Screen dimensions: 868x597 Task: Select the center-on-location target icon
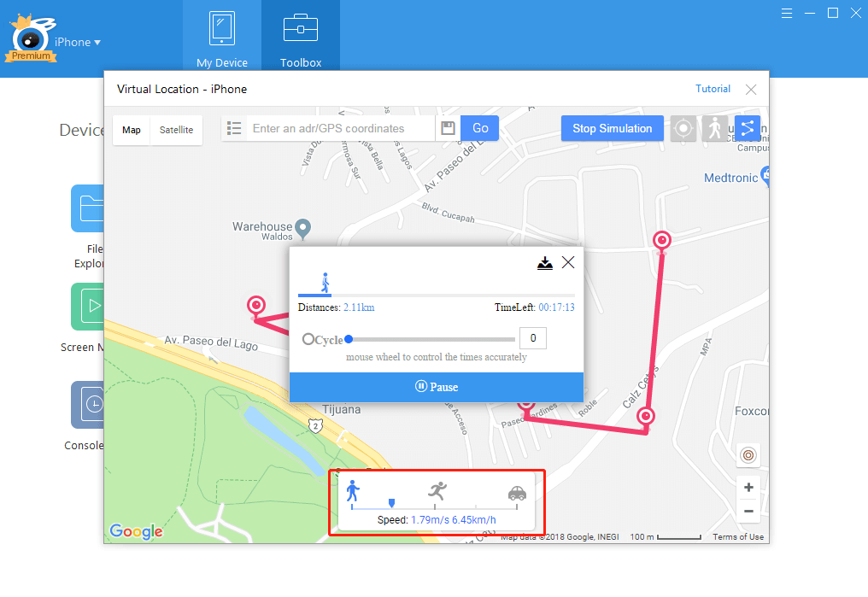tap(683, 128)
